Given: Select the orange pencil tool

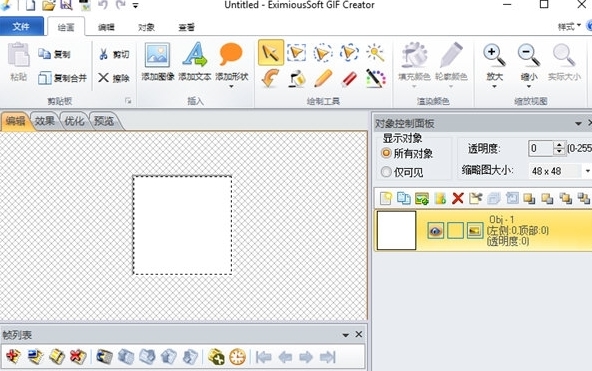Looking at the screenshot, I should pyautogui.click(x=323, y=79).
